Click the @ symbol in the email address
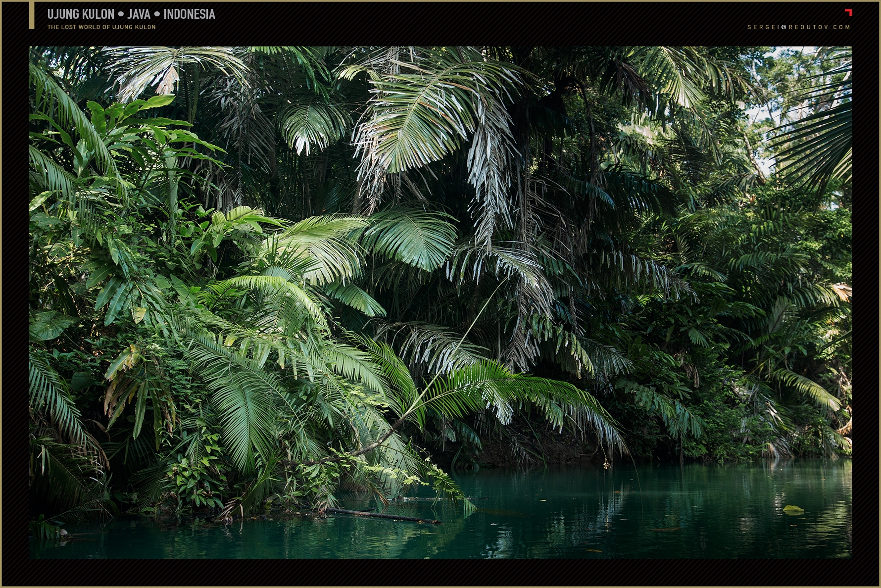Viewport: 881px width, 588px height. pyautogui.click(x=783, y=27)
